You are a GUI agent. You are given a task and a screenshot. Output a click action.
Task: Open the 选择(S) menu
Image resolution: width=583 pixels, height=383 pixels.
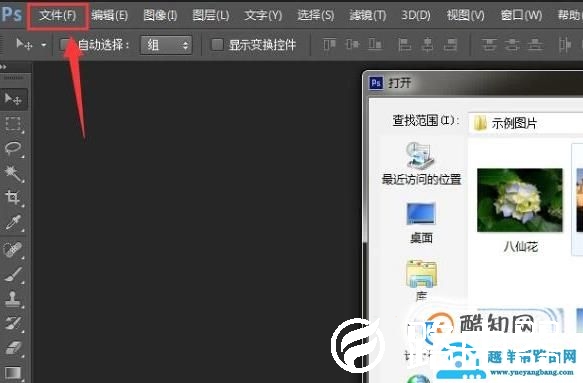point(316,16)
